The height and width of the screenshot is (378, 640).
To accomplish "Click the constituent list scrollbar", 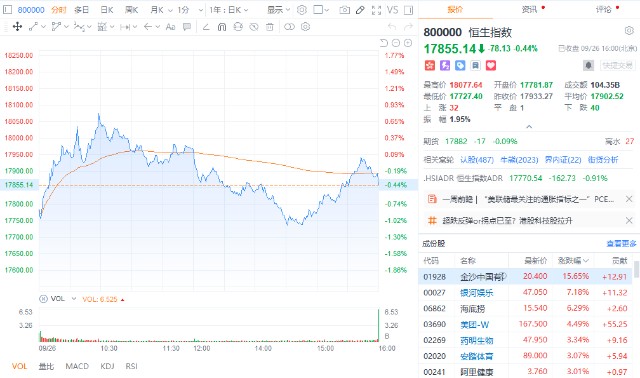I will click(636, 270).
